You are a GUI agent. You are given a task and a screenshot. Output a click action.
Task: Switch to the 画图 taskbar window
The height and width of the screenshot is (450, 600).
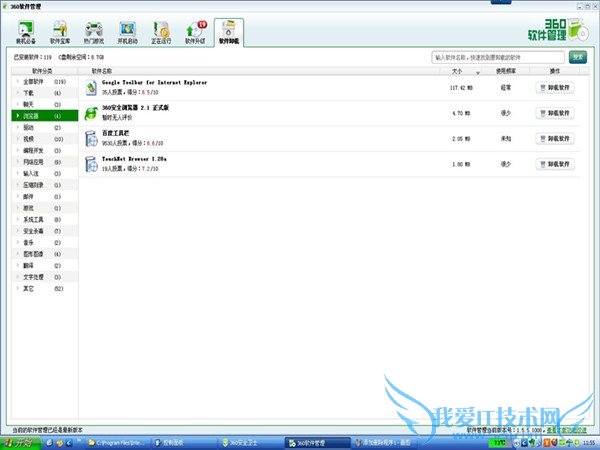(x=384, y=443)
